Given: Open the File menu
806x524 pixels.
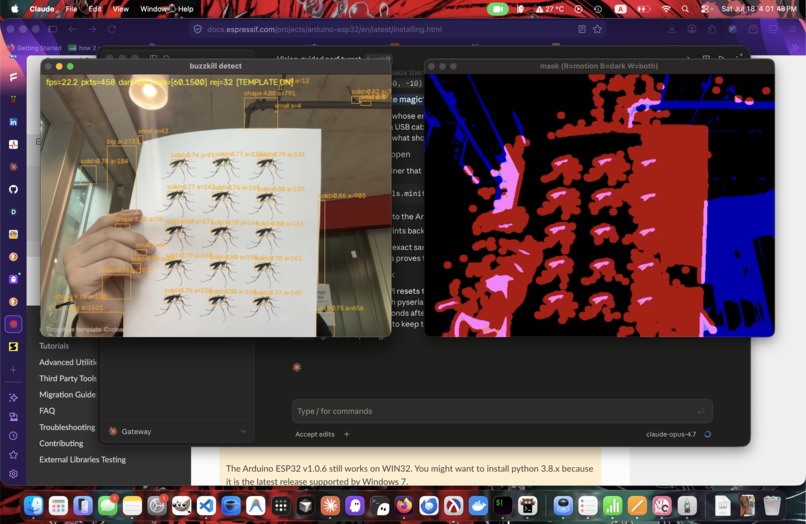Looking at the screenshot, I should (x=71, y=9).
